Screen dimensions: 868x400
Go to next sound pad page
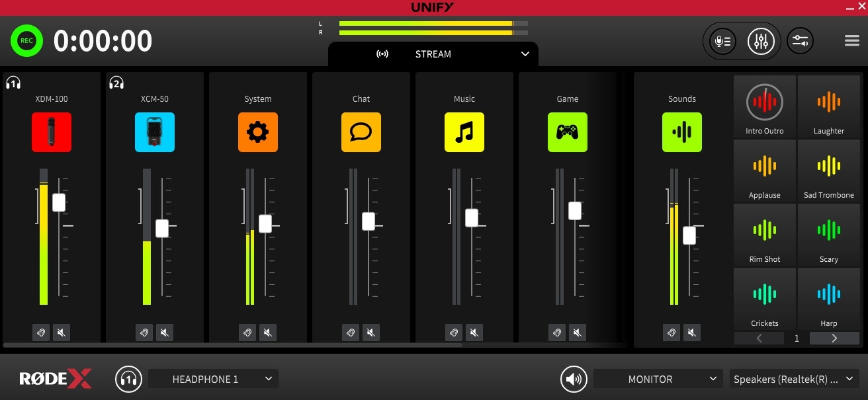(x=834, y=339)
